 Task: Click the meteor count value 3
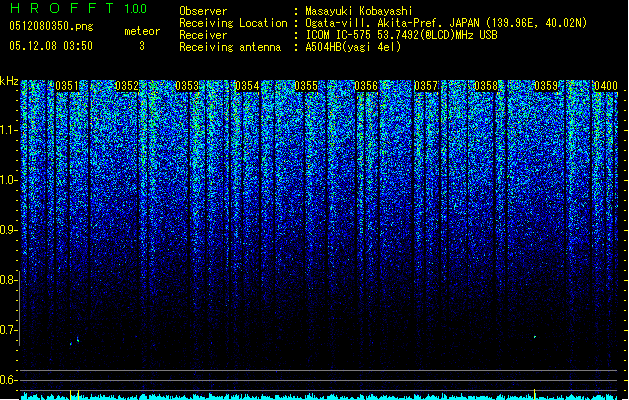pyautogui.click(x=142, y=46)
